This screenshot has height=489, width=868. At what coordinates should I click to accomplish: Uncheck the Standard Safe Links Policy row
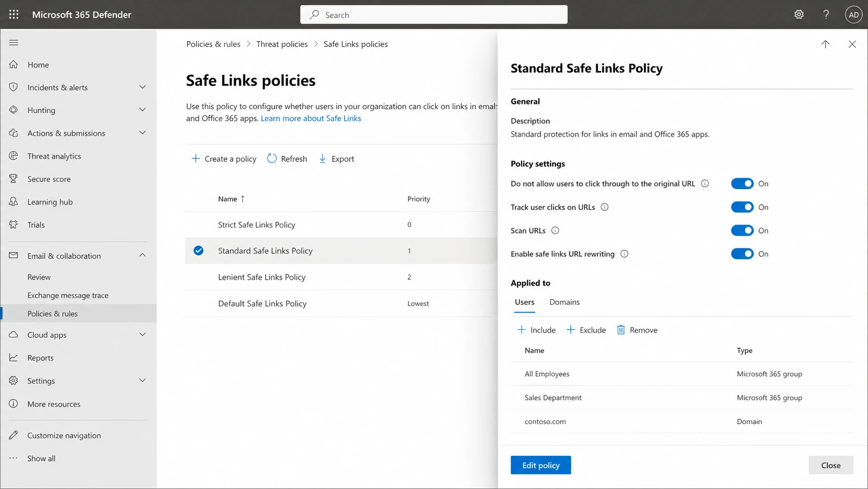click(198, 250)
